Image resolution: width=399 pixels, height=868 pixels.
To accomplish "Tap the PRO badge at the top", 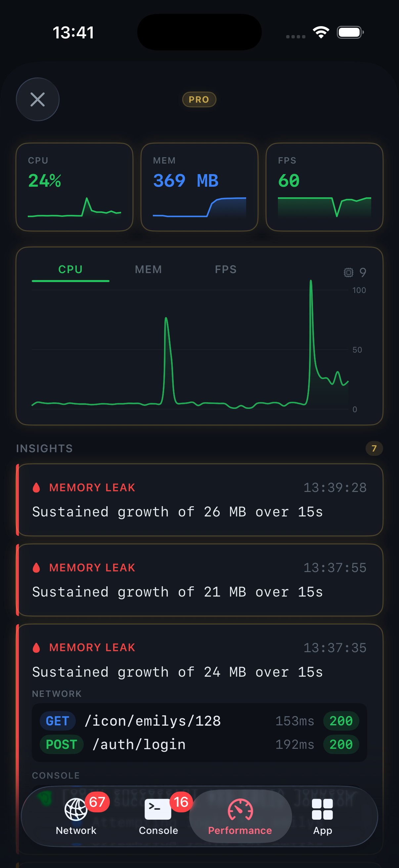I will pos(199,99).
